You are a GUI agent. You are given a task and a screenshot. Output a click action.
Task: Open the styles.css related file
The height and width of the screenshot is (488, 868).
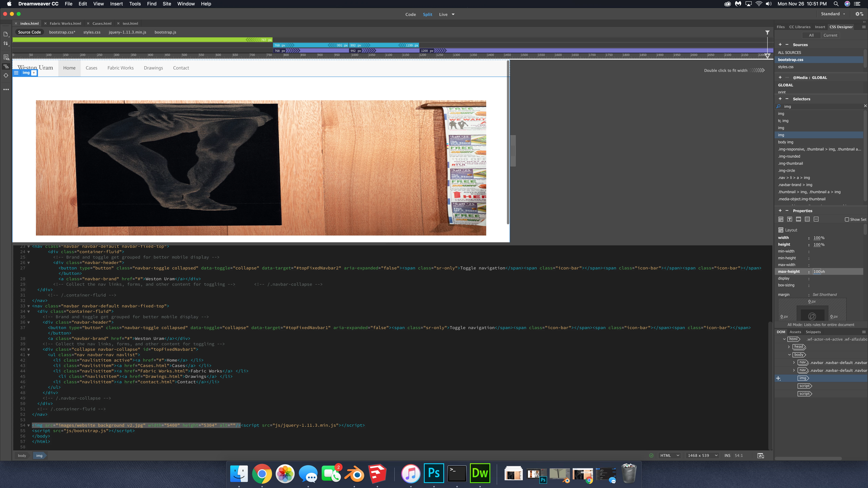coord(92,32)
